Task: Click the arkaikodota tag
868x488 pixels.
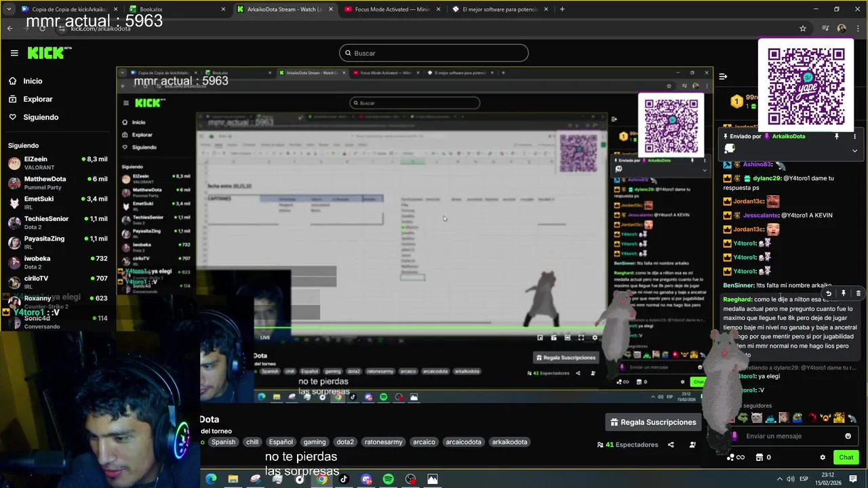Action: [x=509, y=442]
